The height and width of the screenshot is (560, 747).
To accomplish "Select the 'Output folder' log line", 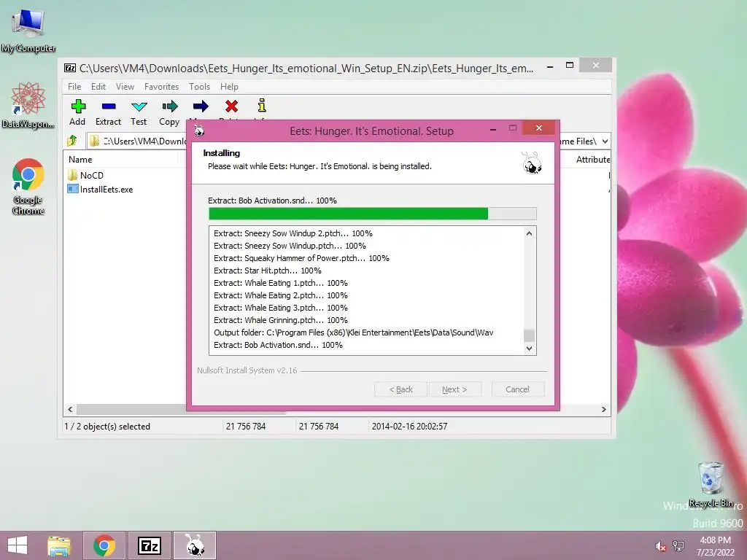I will pyautogui.click(x=354, y=332).
